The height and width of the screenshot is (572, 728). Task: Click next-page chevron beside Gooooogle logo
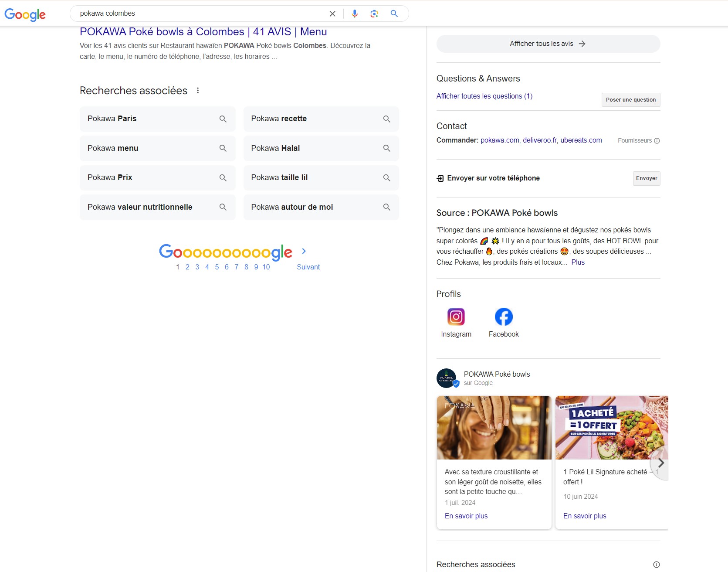click(304, 251)
